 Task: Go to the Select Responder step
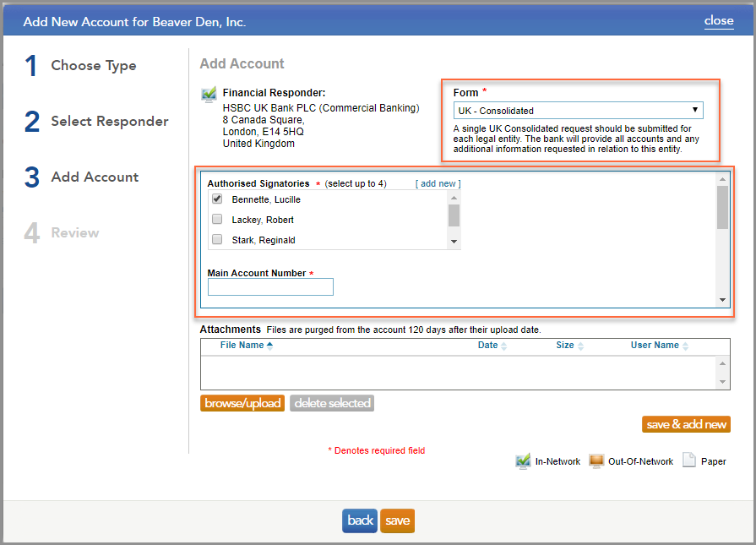[110, 121]
